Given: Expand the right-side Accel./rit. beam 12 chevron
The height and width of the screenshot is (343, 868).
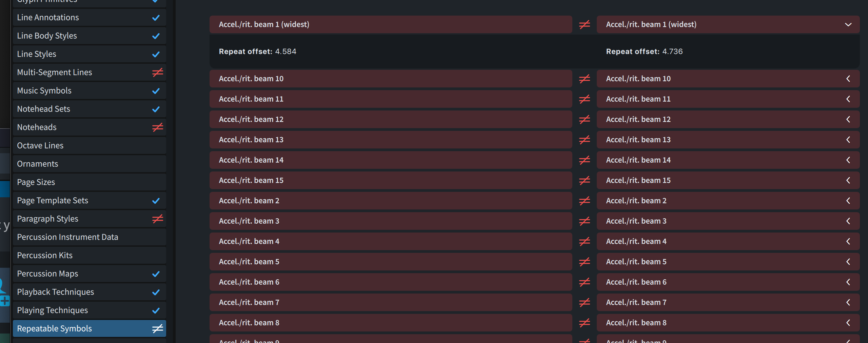Looking at the screenshot, I should coord(848,119).
